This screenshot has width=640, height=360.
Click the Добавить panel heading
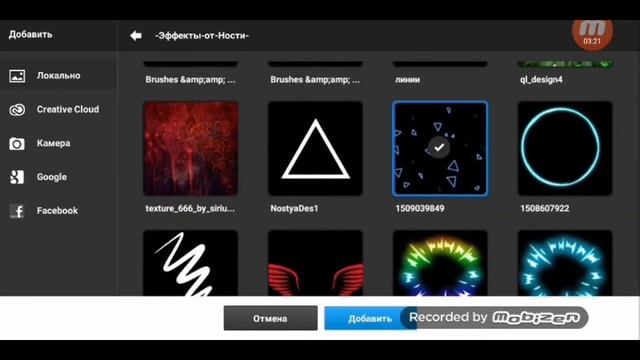[x=31, y=35]
